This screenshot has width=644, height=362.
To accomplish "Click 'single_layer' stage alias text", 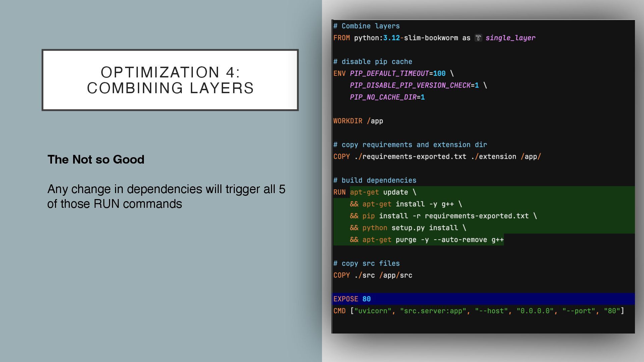I will point(511,38).
